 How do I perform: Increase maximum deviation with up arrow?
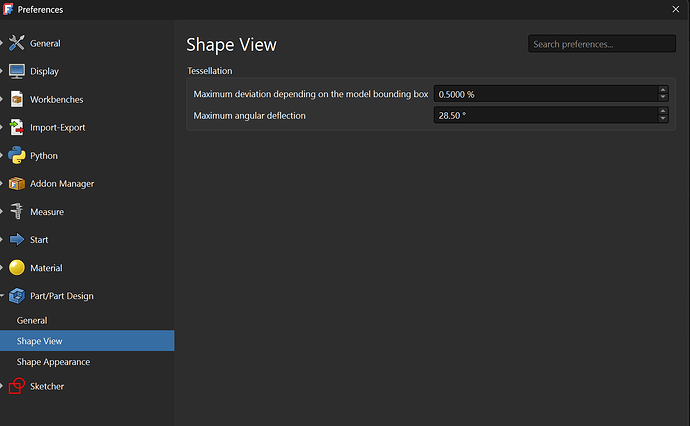click(663, 90)
